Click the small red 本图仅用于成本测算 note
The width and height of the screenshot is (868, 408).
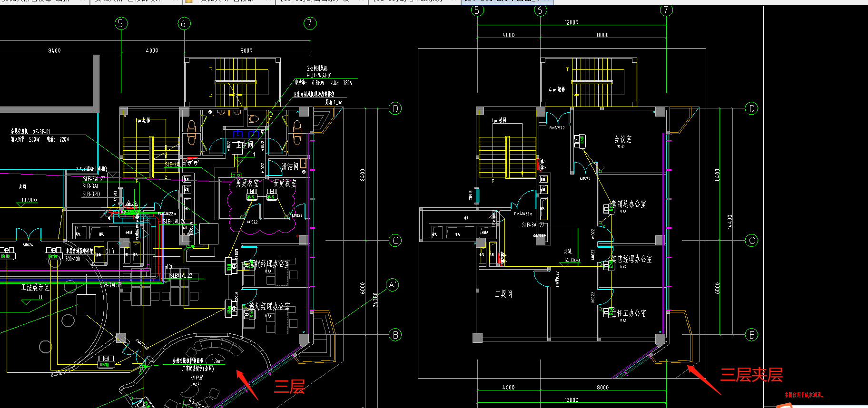(x=803, y=394)
